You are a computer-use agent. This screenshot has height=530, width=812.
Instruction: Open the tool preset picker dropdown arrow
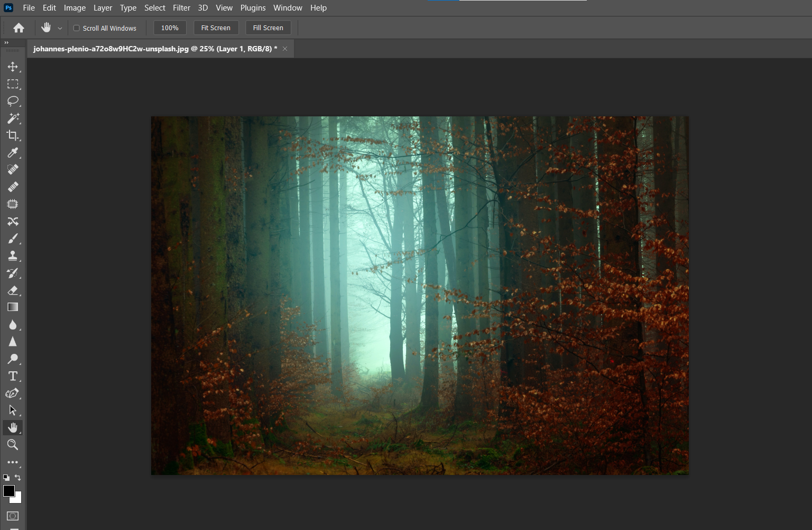(x=60, y=28)
